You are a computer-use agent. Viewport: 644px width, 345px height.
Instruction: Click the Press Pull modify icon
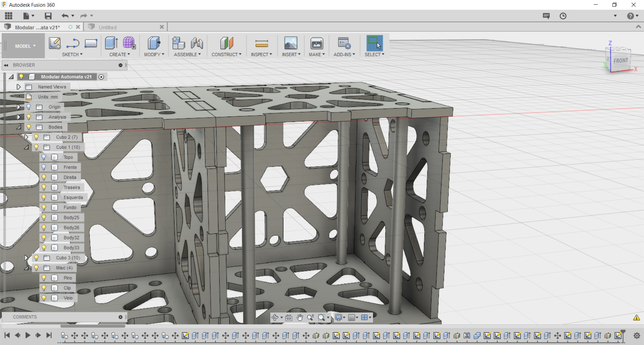[154, 43]
